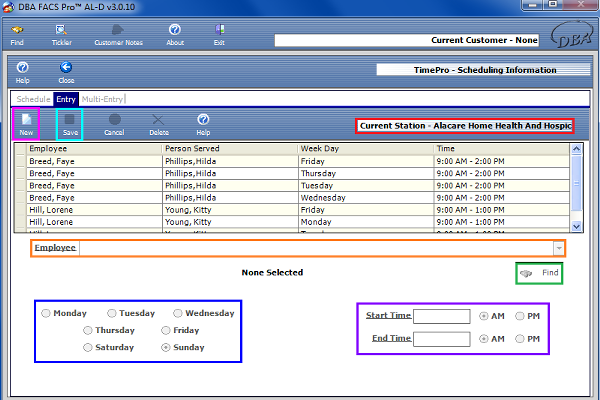Select the Breed, Faye Tuesday row

click(x=298, y=186)
